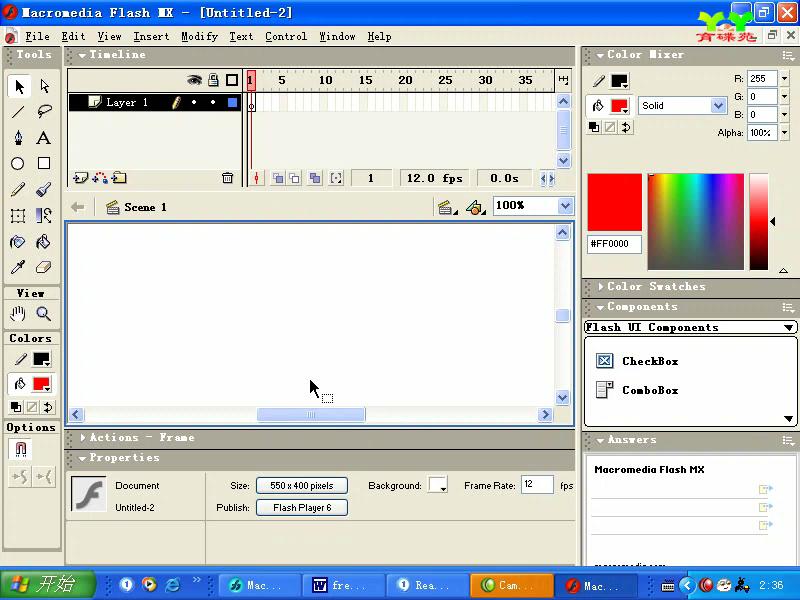Toggle Onion Skin Outlines button

click(295, 178)
